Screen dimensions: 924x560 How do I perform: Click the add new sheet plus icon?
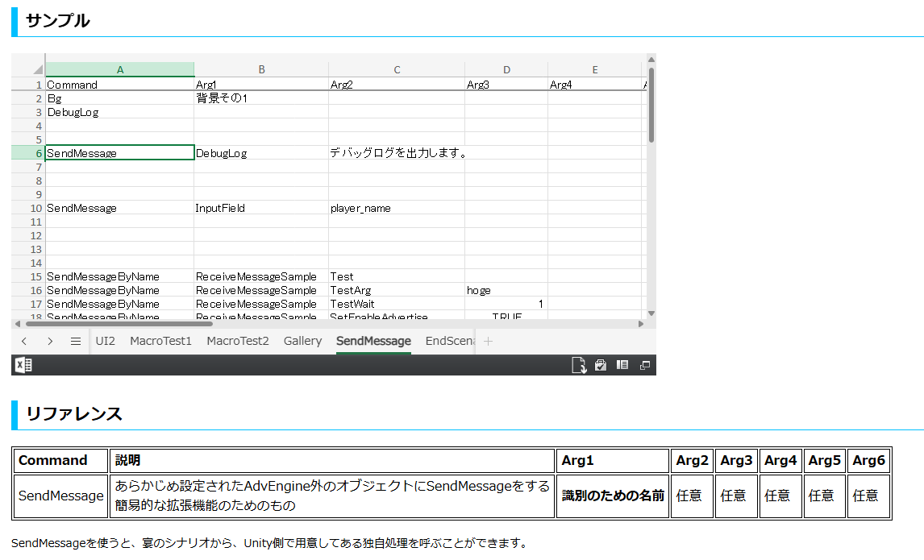point(488,341)
